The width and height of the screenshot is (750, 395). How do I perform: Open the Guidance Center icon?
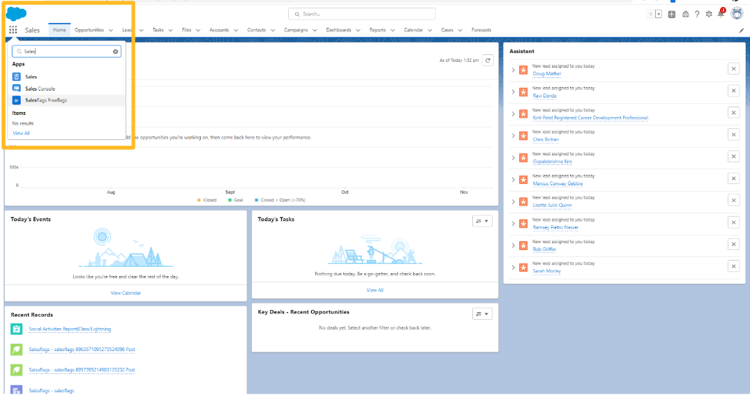coord(685,14)
